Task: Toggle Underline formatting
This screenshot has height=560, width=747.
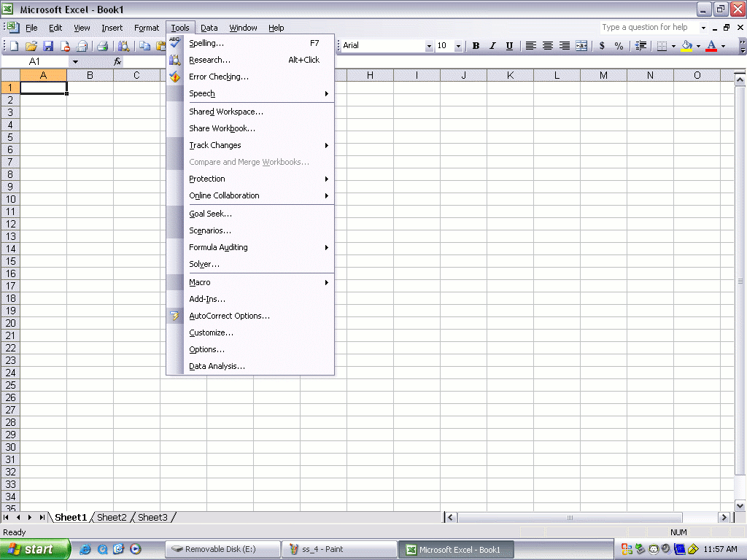Action: click(509, 46)
